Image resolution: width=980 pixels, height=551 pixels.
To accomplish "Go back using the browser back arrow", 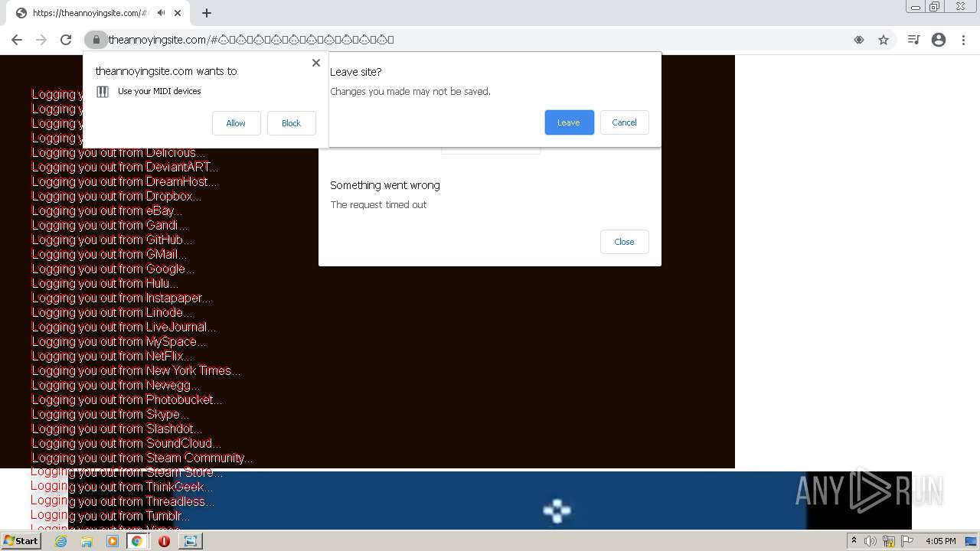I will [17, 40].
